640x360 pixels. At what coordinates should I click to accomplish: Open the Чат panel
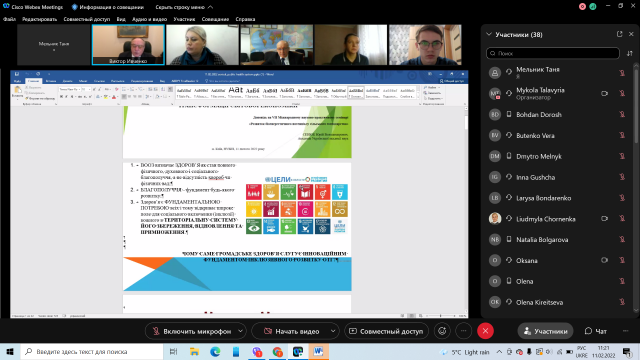tap(596, 331)
